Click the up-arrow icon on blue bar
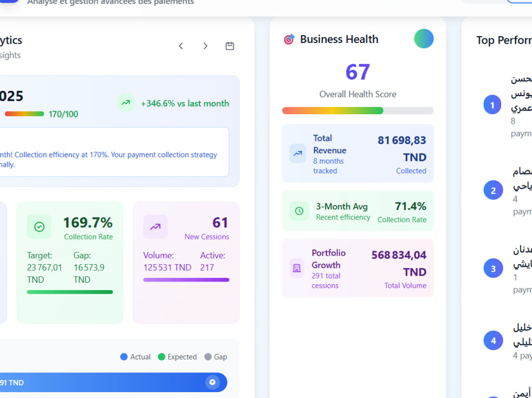 212,383
